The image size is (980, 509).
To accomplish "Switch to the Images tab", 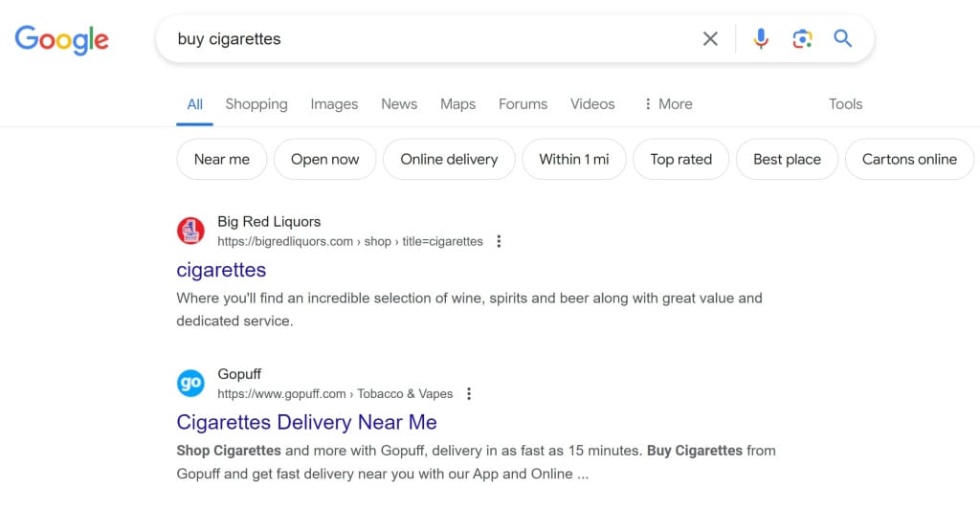I will point(334,104).
